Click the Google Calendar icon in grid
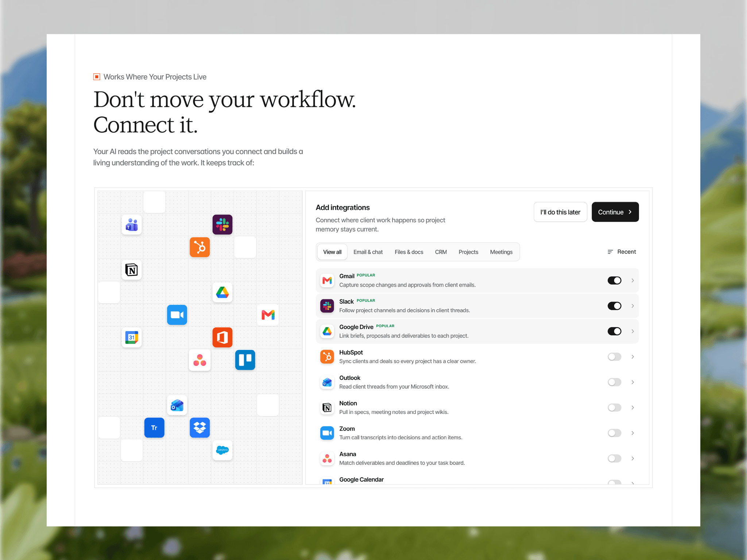This screenshot has width=747, height=560. click(x=132, y=338)
